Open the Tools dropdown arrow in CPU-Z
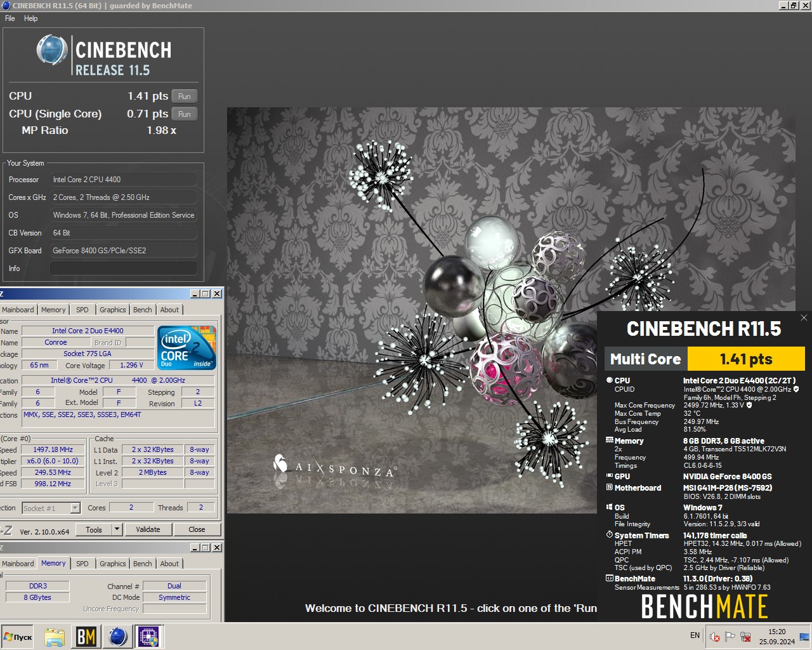 [x=117, y=529]
